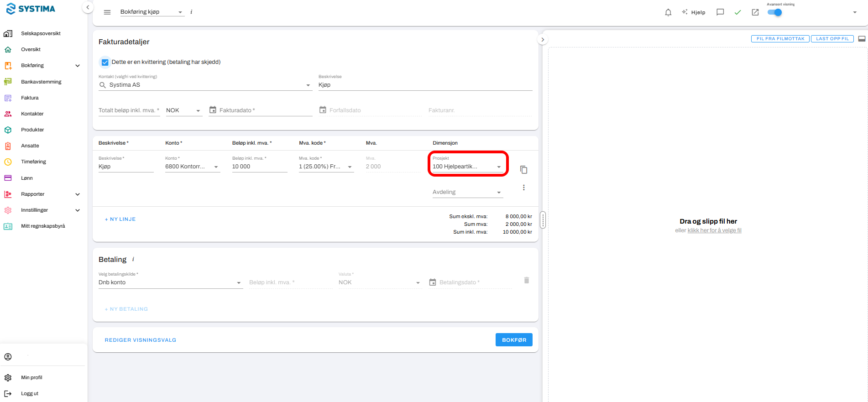Click the Lønn card icon

click(8, 178)
